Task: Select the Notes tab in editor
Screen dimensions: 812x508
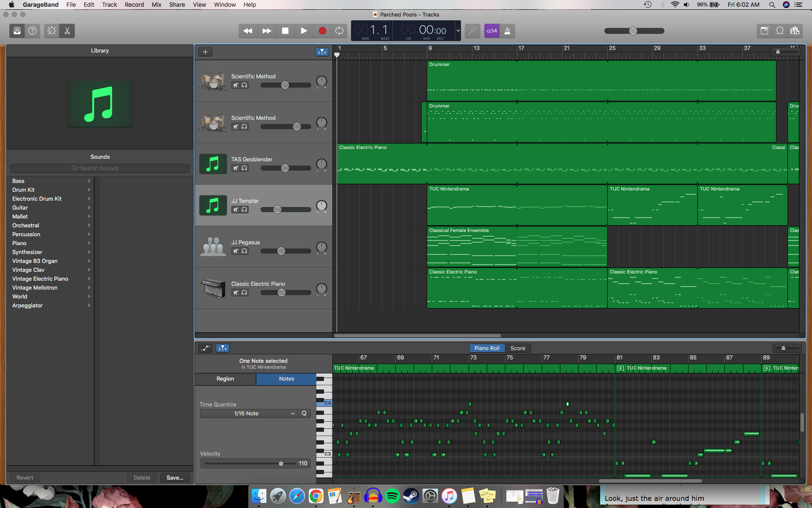Action: pos(286,379)
